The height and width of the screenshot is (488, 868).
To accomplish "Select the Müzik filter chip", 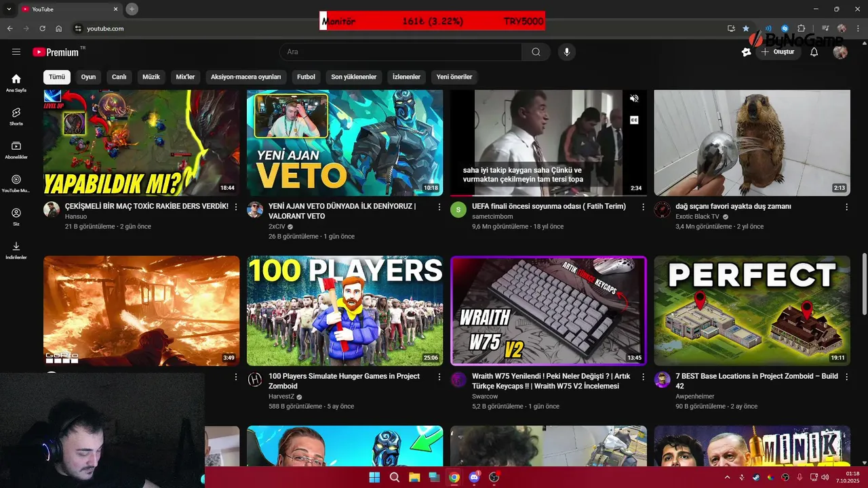I will [x=151, y=77].
